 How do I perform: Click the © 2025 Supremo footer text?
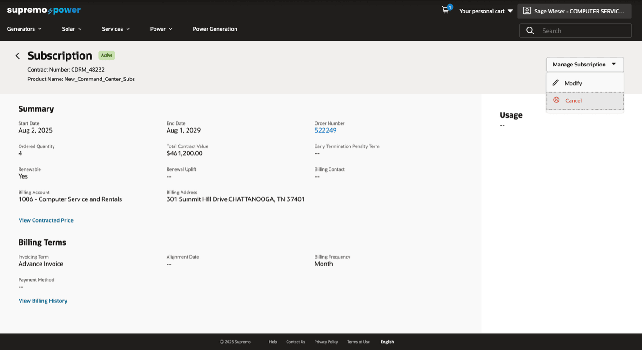tap(236, 342)
